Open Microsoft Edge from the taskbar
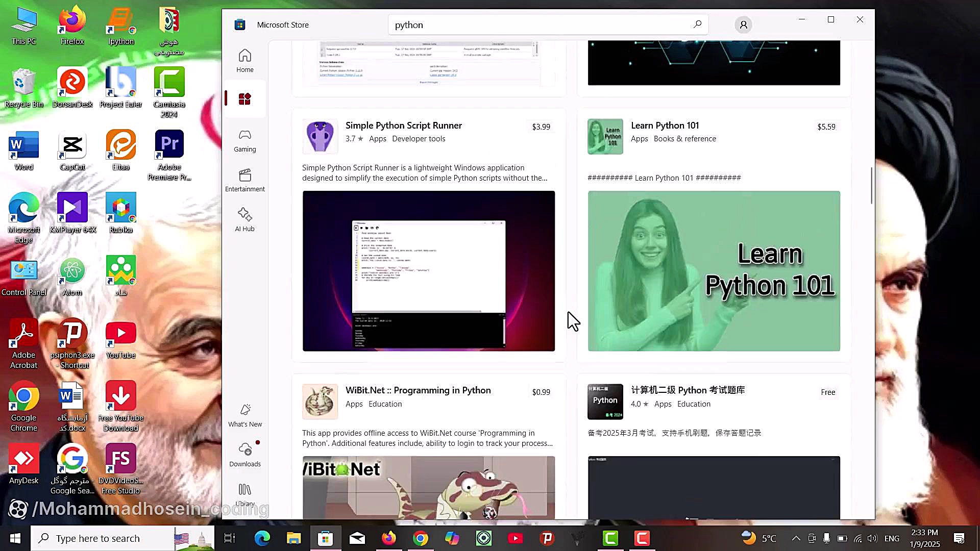Image resolution: width=980 pixels, height=551 pixels. point(262,538)
